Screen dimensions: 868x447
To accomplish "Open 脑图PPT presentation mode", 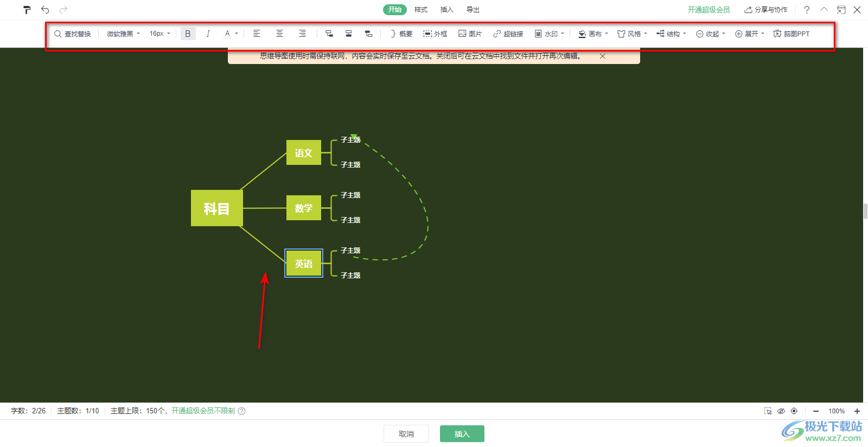I will [792, 34].
